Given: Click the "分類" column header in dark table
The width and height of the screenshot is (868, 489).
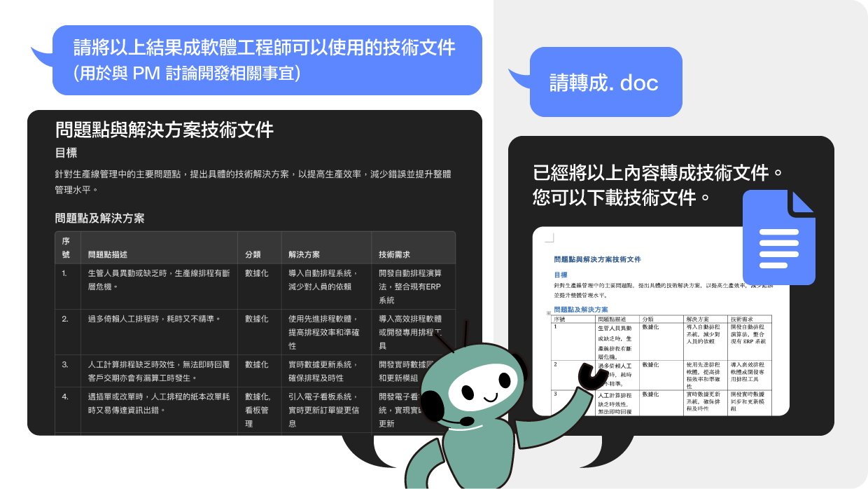Looking at the screenshot, I should click(253, 254).
